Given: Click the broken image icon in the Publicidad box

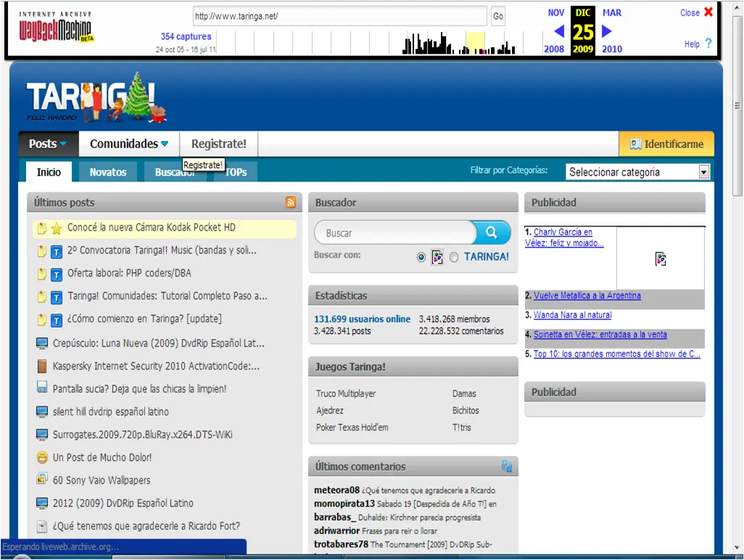Looking at the screenshot, I should [x=661, y=259].
